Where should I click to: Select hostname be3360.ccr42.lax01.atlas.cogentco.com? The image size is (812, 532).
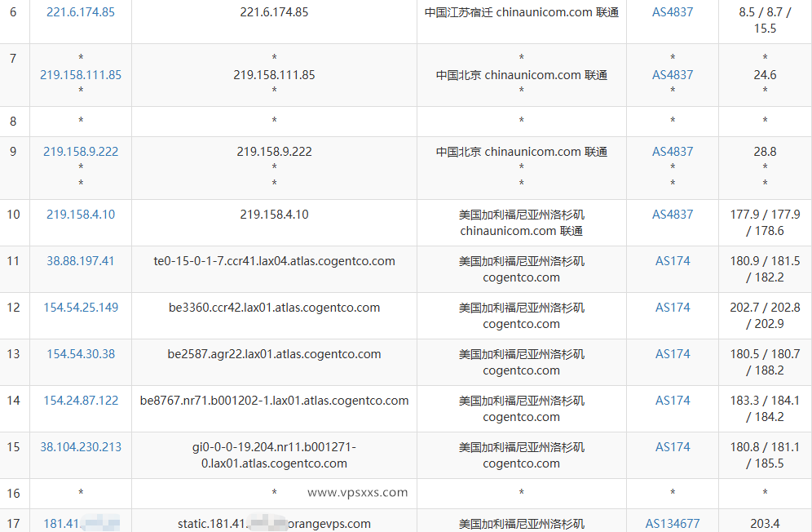[275, 308]
